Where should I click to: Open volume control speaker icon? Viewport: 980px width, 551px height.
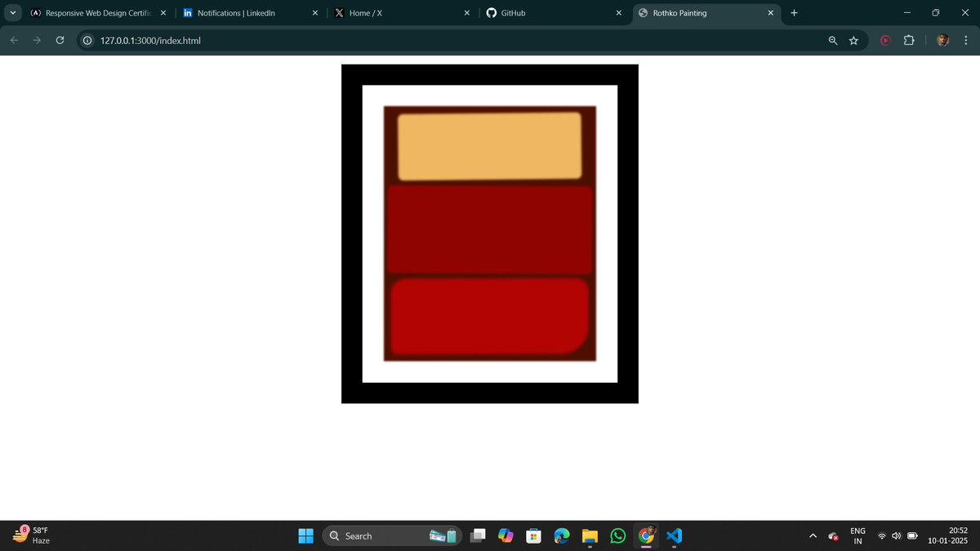tap(897, 536)
